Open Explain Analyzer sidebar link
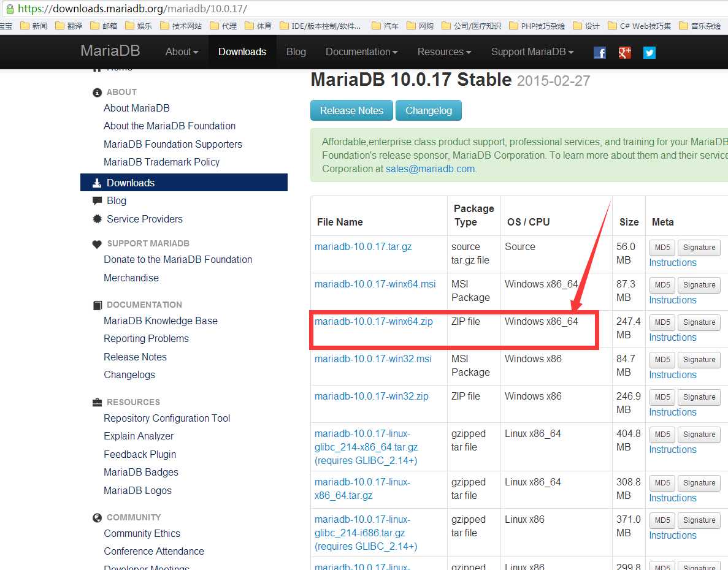The width and height of the screenshot is (728, 570). point(139,436)
